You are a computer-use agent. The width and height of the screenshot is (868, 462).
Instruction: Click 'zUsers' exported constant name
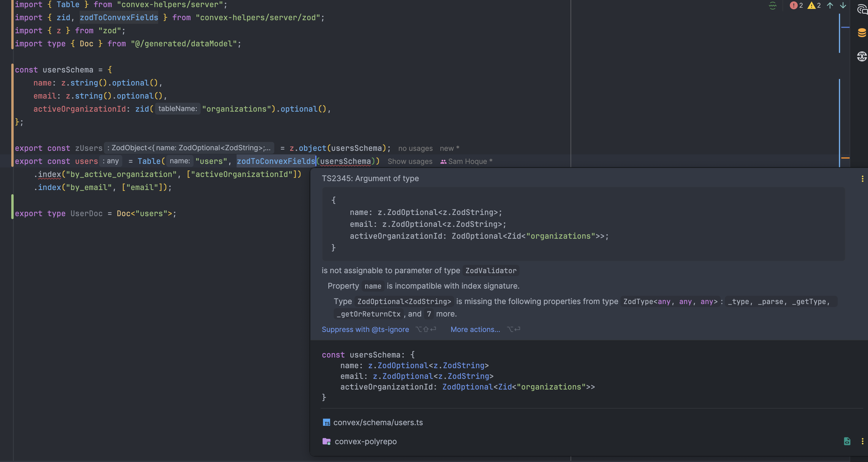coord(89,148)
